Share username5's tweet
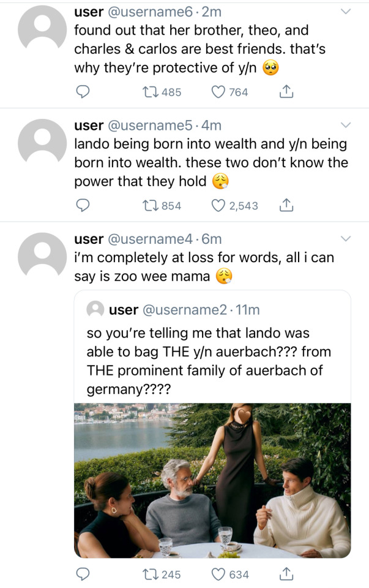 (x=286, y=206)
